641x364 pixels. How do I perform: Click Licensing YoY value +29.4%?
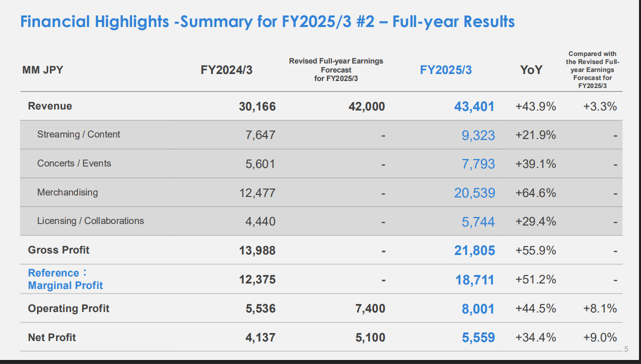tap(535, 221)
